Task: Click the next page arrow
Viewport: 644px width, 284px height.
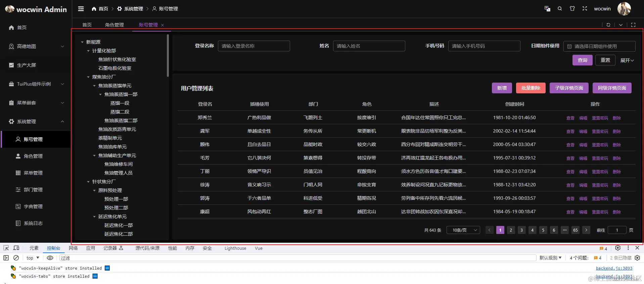Action: pos(586,230)
